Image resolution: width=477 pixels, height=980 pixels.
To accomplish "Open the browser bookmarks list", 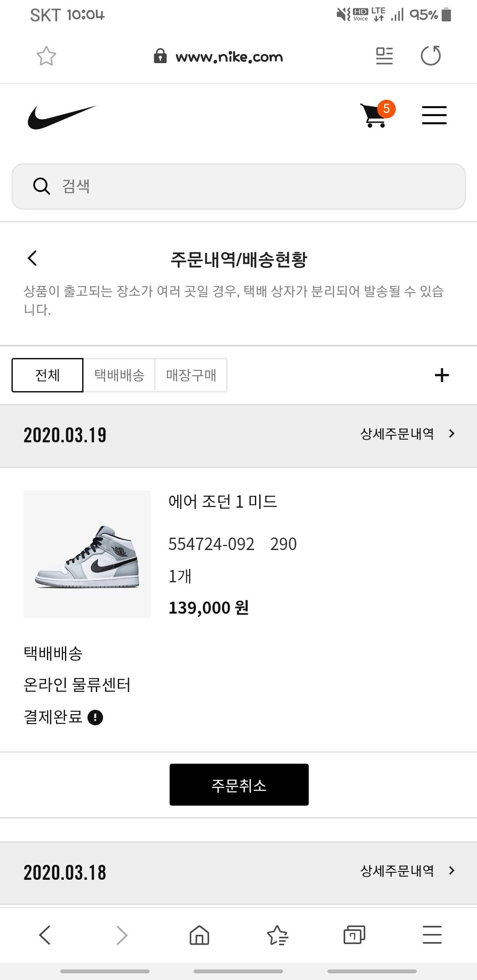I will (277, 935).
